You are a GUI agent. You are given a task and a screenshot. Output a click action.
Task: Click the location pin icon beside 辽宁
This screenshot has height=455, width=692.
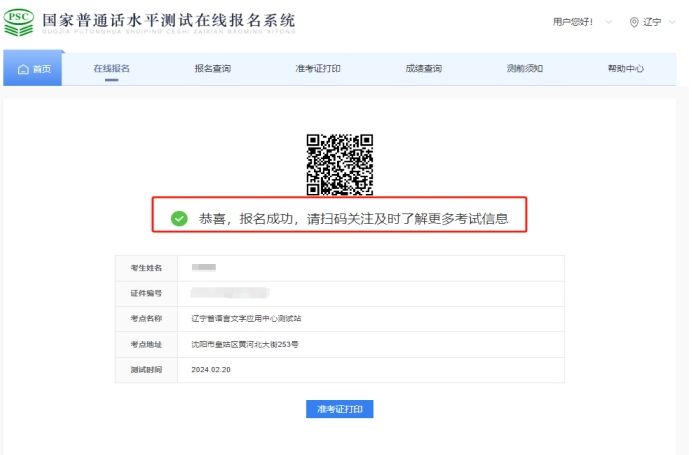(x=634, y=22)
